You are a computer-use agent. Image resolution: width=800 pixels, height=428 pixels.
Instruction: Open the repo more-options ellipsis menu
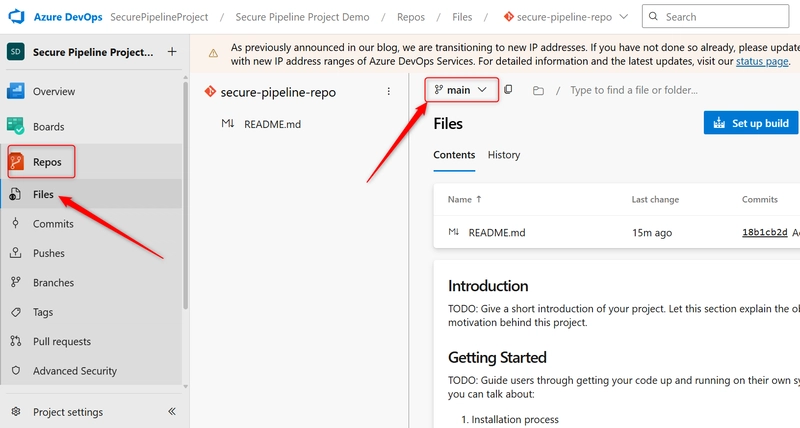click(x=388, y=91)
